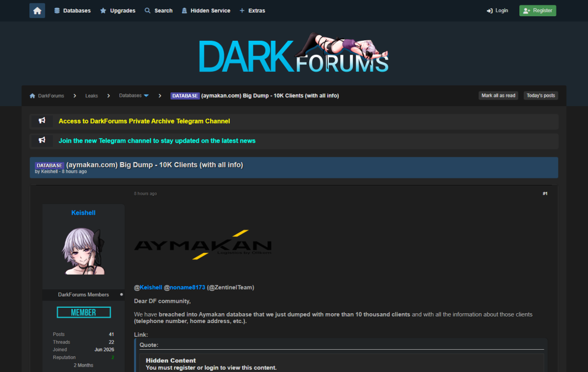The height and width of the screenshot is (372, 588).
Task: Expand the Databases breadcrumb dropdown arrow
Action: (146, 96)
